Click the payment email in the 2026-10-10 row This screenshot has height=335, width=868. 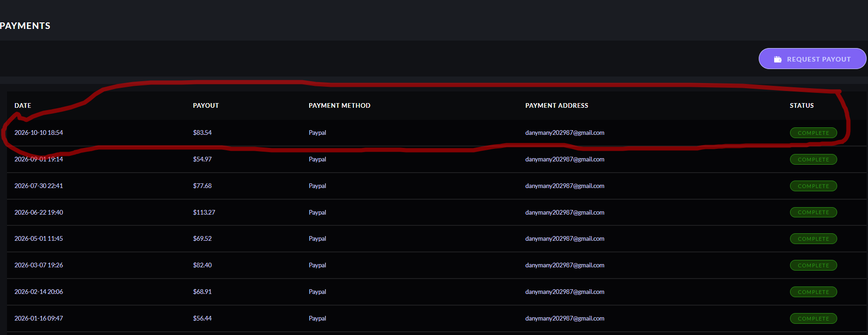tap(565, 133)
